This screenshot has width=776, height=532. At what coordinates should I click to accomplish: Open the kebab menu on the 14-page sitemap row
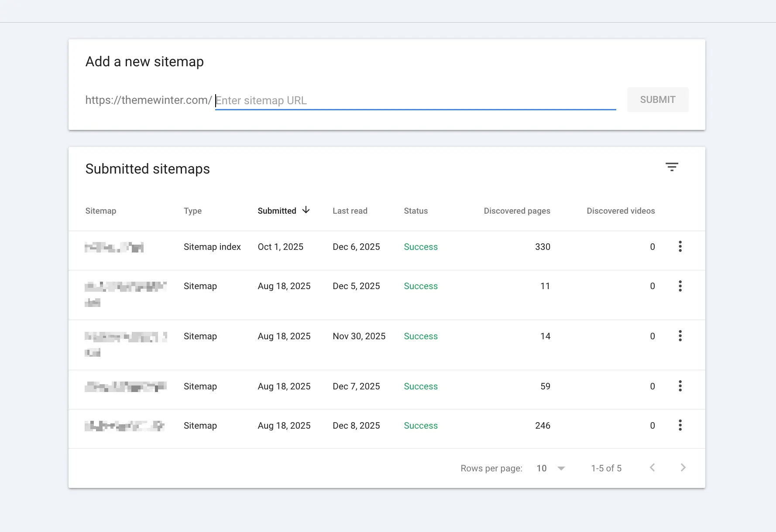click(x=680, y=336)
